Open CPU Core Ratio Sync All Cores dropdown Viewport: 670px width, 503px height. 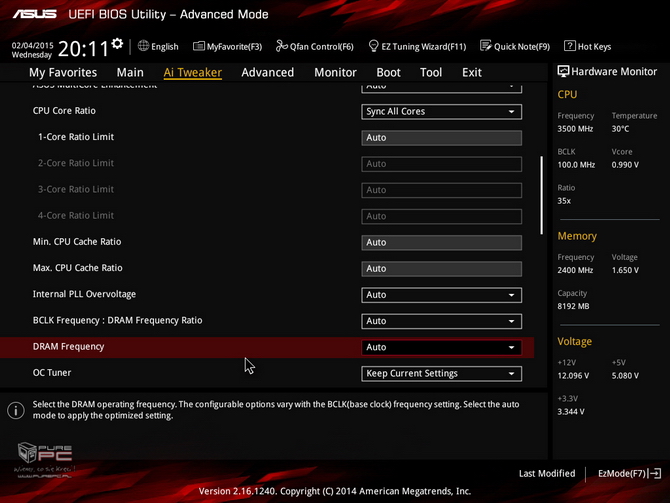pyautogui.click(x=441, y=112)
